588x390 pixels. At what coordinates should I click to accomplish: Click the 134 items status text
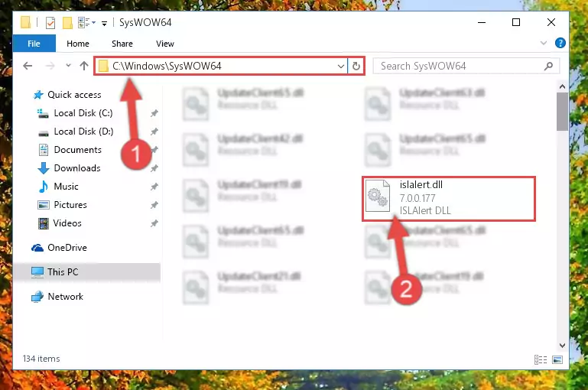[41, 359]
